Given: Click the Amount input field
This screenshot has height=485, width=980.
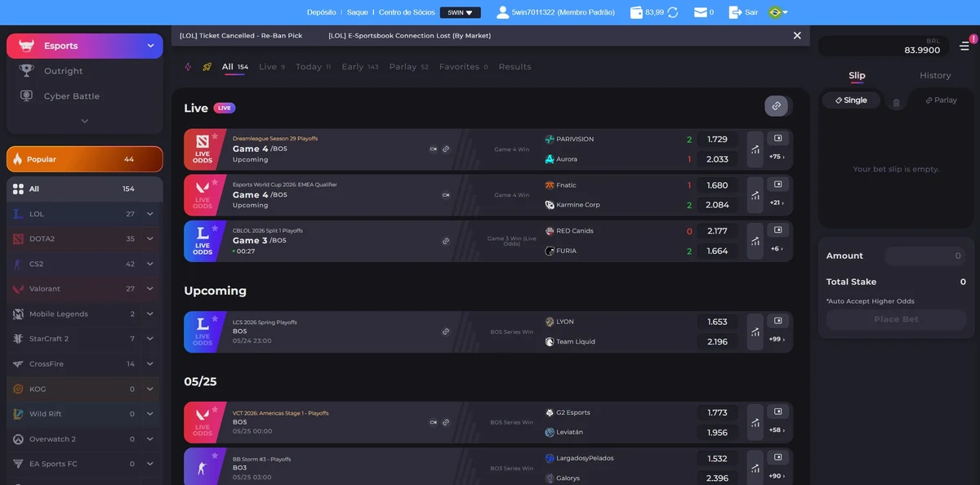Looking at the screenshot, I should tap(926, 256).
